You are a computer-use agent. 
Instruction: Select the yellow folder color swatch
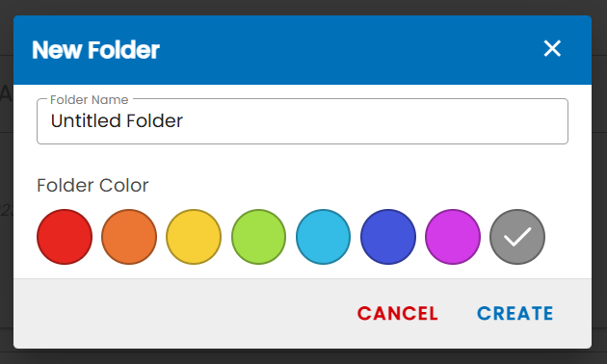pyautogui.click(x=194, y=237)
